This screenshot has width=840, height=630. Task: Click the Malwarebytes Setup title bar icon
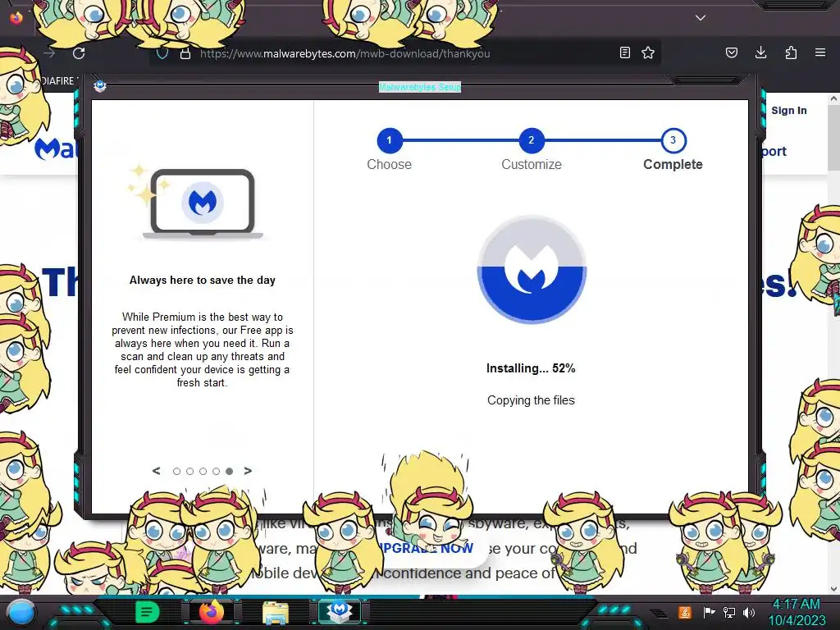(x=99, y=85)
